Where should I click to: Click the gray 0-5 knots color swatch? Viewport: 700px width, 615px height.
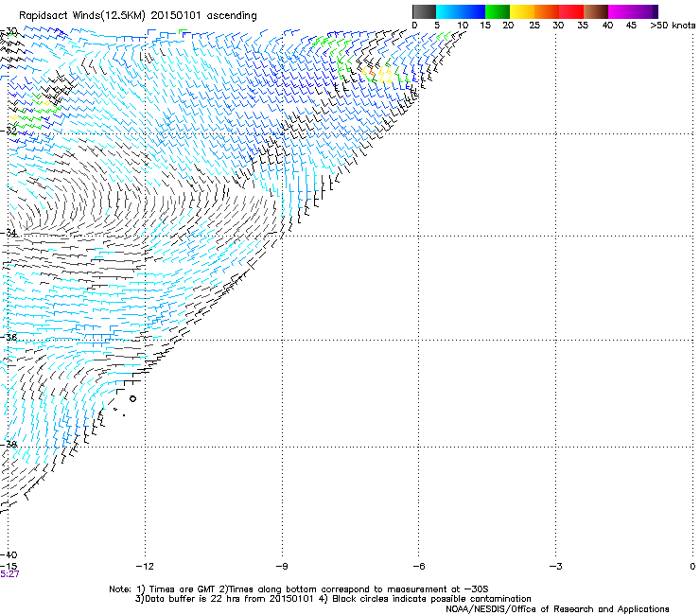424,11
